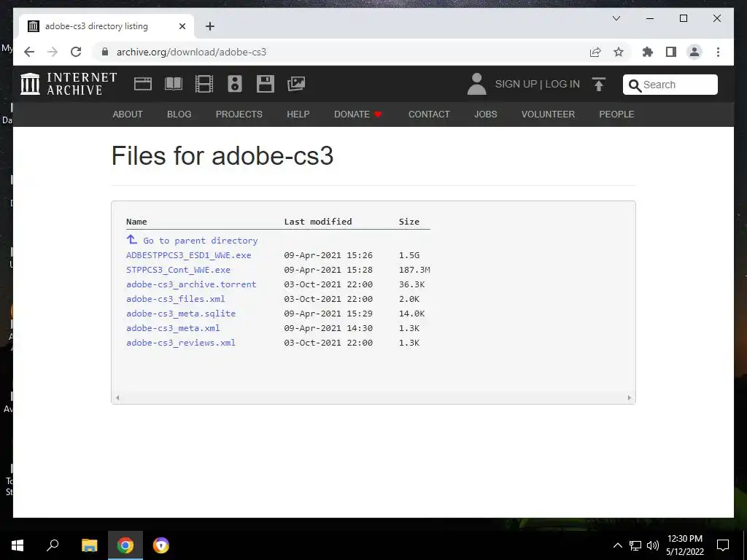Open a new tab with plus
The height and width of the screenshot is (560, 747).
point(209,26)
